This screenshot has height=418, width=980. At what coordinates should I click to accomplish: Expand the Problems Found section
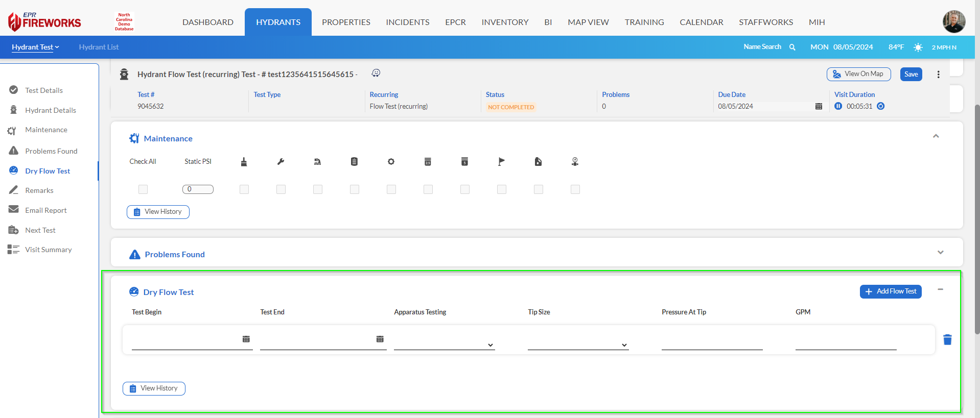pyautogui.click(x=940, y=253)
